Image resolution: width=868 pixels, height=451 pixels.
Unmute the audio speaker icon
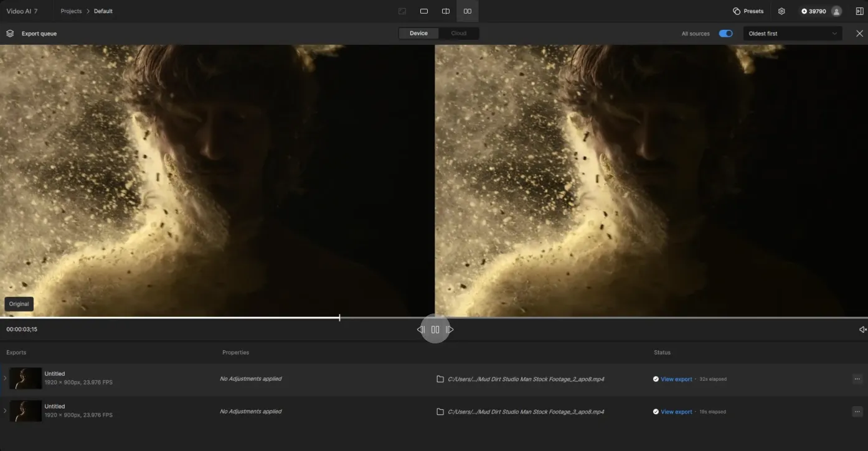click(862, 330)
